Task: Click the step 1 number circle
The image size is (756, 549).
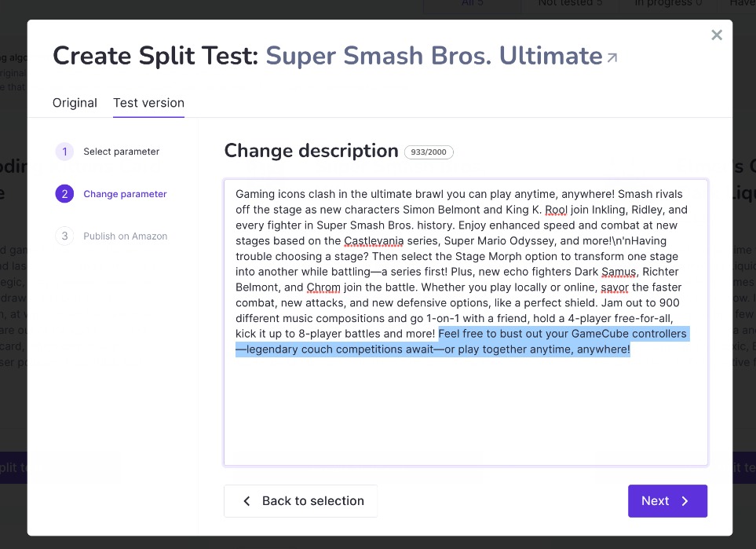Action: (64, 152)
